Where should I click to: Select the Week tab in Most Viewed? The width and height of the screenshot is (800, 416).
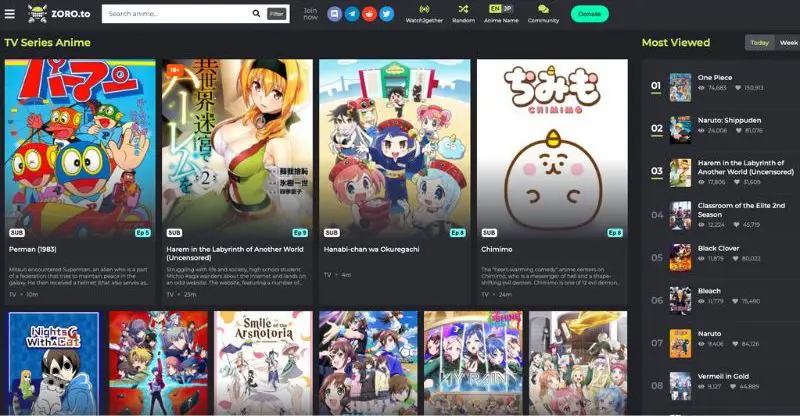click(x=788, y=43)
